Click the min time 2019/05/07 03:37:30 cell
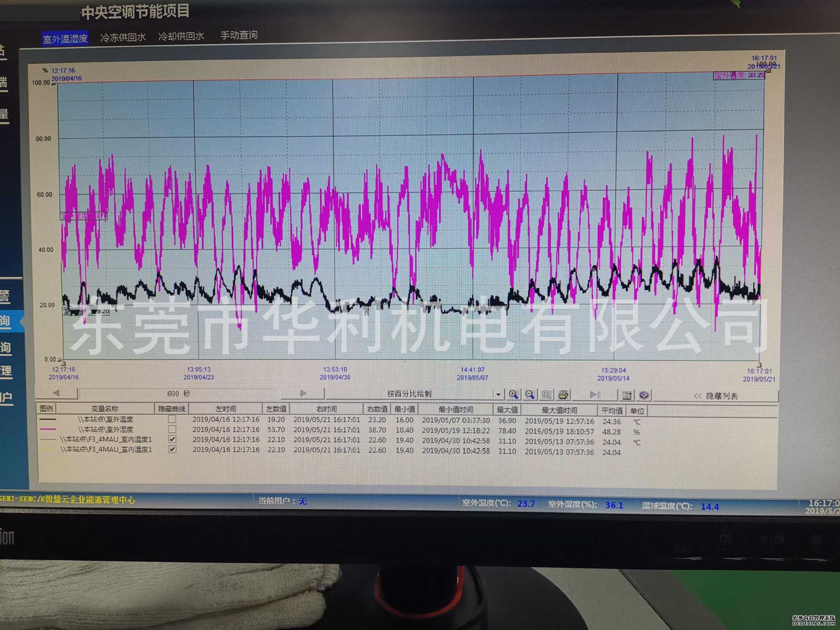 tap(456, 420)
